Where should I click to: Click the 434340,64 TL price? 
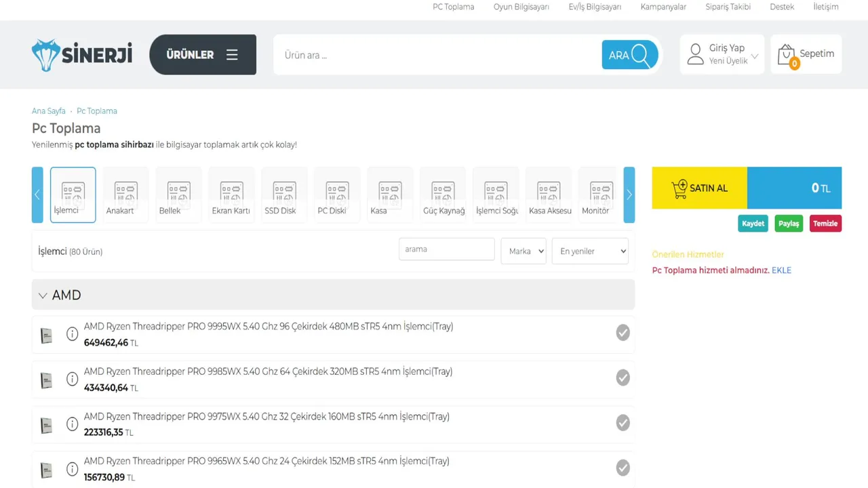pyautogui.click(x=111, y=388)
